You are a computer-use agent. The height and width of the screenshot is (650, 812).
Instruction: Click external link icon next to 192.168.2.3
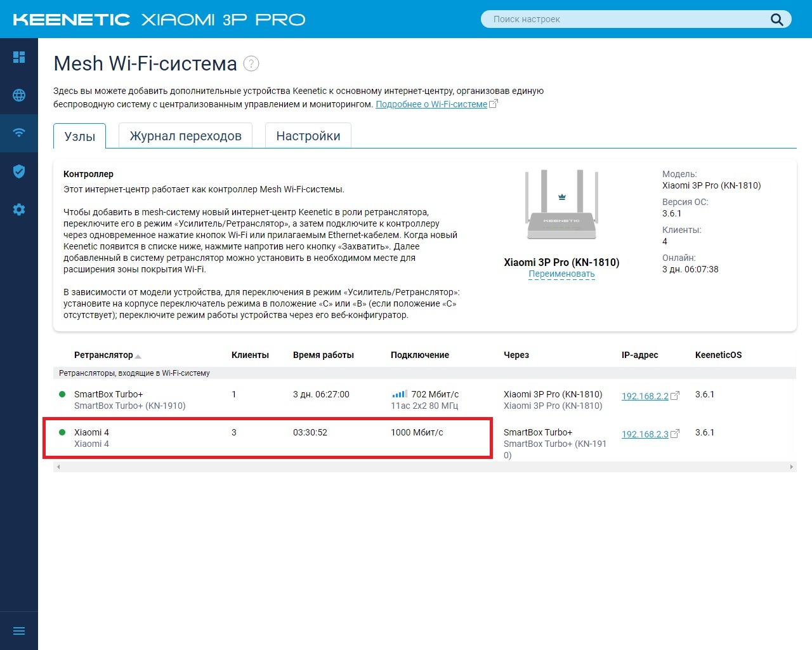(675, 434)
